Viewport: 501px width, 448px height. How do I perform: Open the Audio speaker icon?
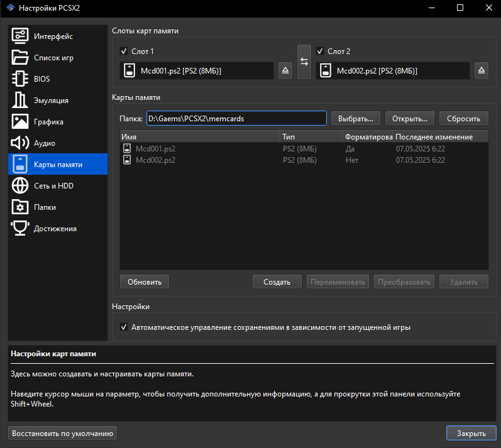[x=20, y=143]
